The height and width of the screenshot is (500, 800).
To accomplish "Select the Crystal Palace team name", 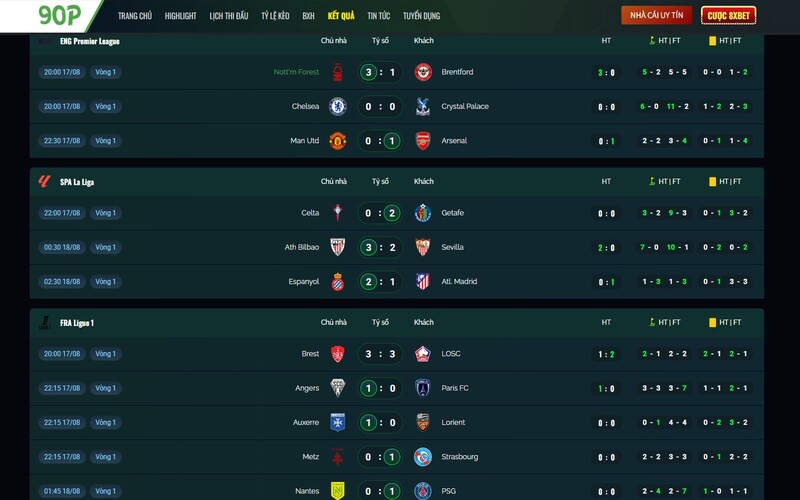I will [465, 107].
